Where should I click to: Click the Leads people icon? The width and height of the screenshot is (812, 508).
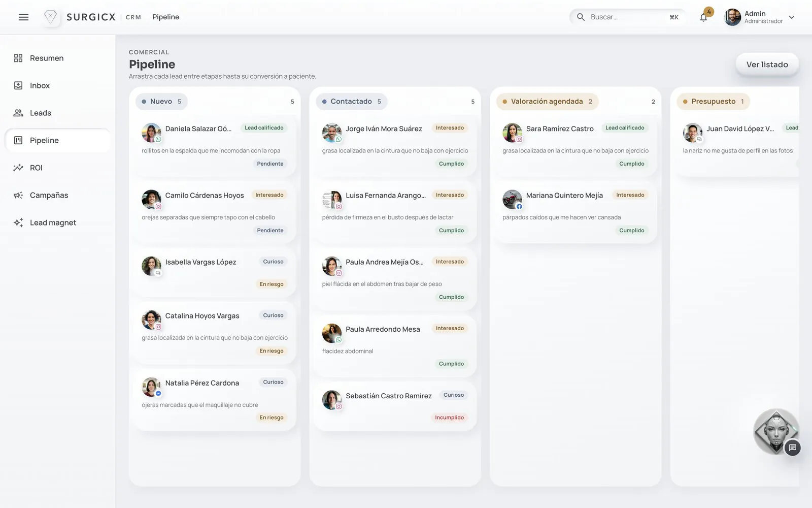pos(18,113)
